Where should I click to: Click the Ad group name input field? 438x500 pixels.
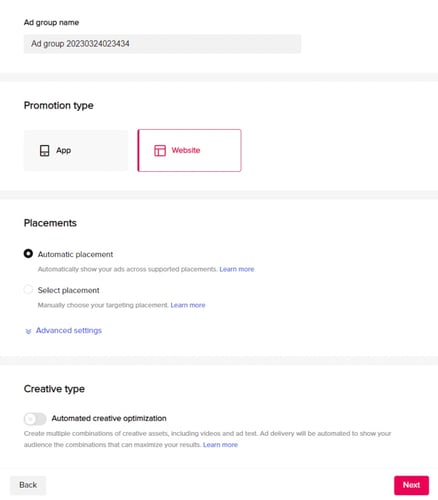click(x=162, y=44)
